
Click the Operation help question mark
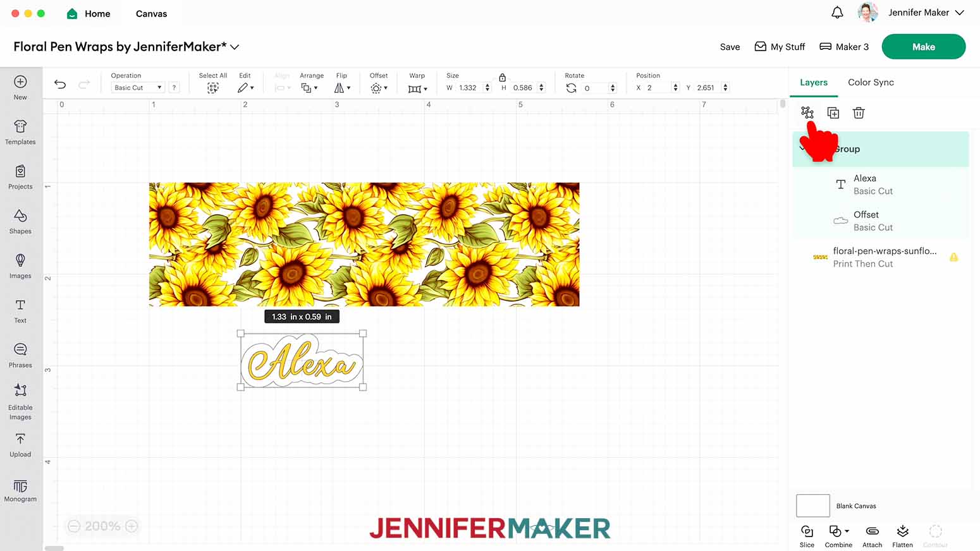click(174, 88)
